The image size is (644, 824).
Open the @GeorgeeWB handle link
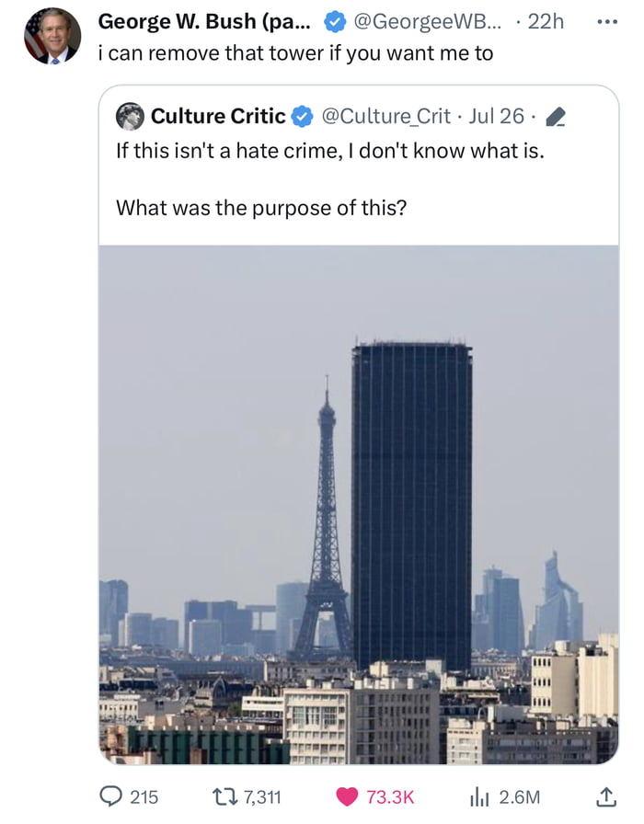click(x=428, y=21)
